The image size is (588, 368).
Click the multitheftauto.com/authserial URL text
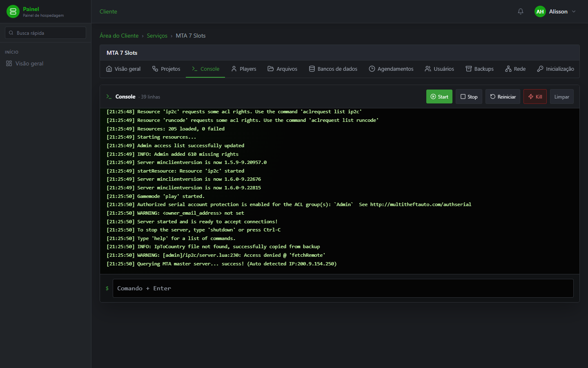[421, 204]
